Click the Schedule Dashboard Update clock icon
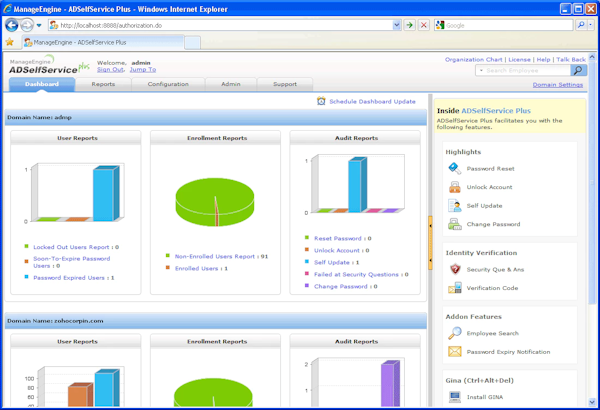 coord(321,101)
